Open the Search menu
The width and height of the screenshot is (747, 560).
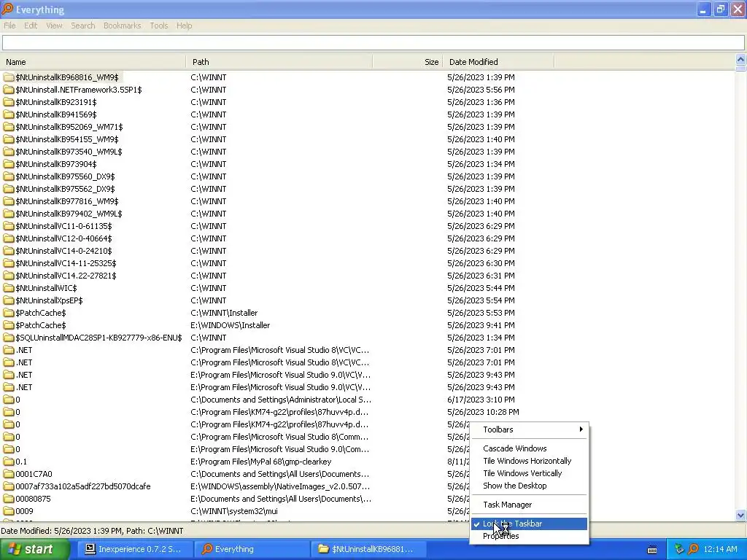pyautogui.click(x=83, y=26)
